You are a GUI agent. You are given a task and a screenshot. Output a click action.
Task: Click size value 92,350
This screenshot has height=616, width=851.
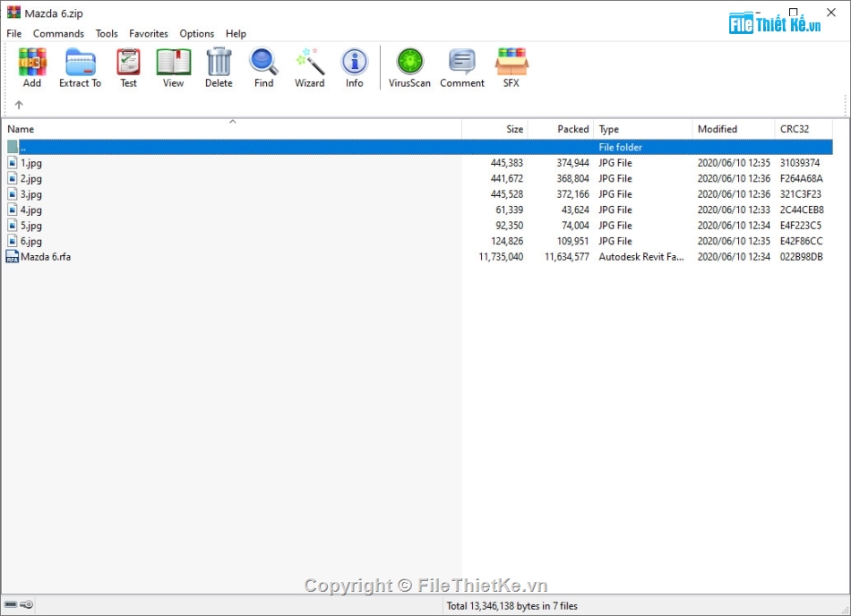coord(510,226)
